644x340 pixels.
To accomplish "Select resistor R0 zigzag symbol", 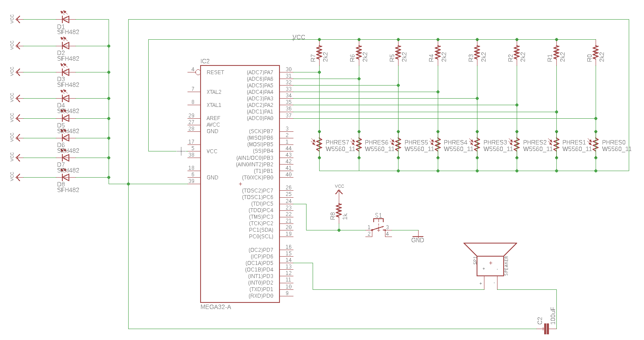I will pos(596,53).
